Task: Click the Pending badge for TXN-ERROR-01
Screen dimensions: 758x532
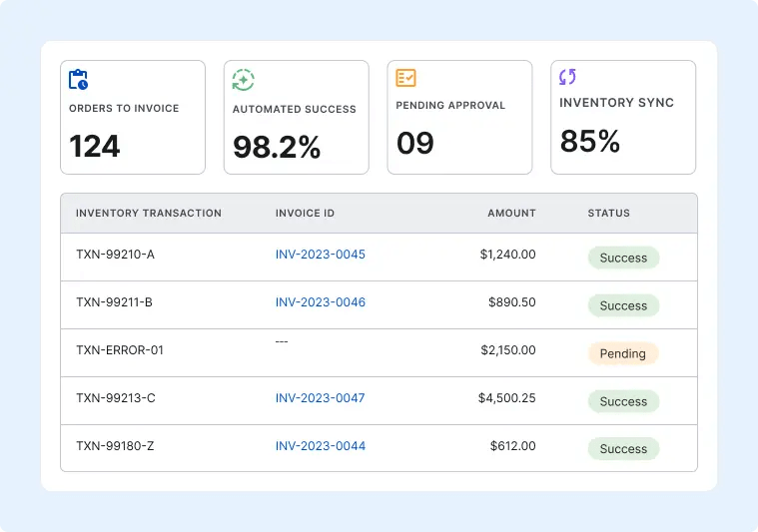Action: (x=623, y=353)
